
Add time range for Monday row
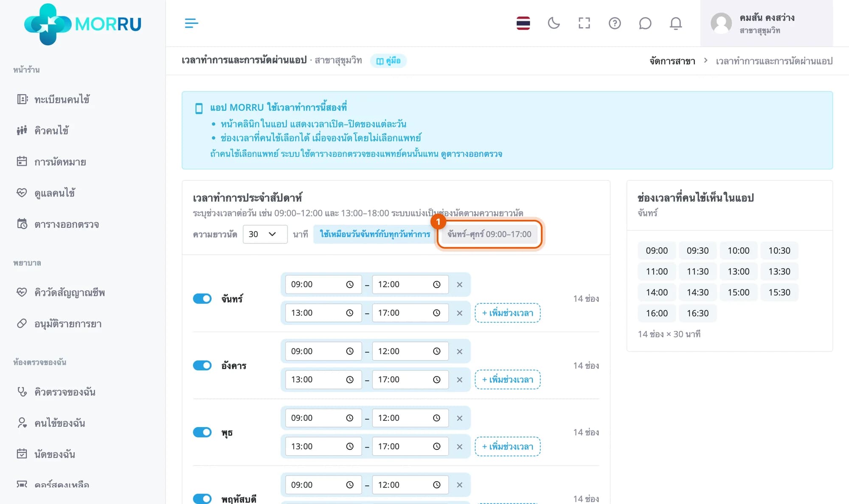[507, 313]
